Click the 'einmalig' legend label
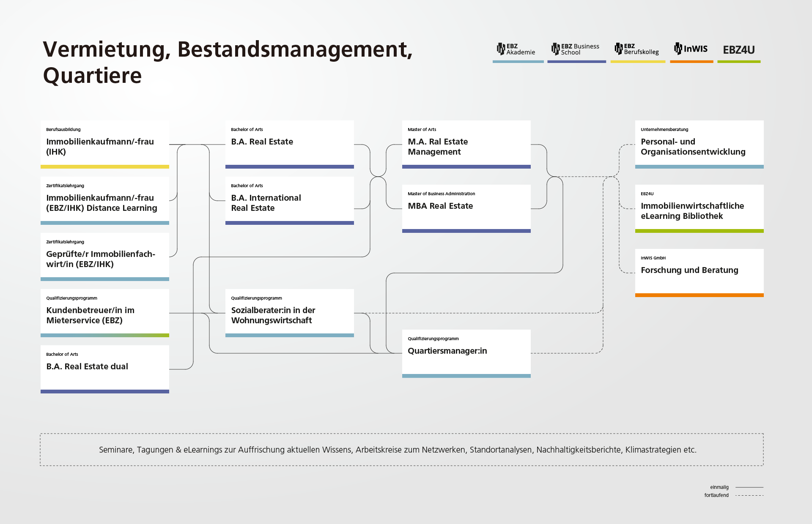This screenshot has height=524, width=812. (x=719, y=487)
